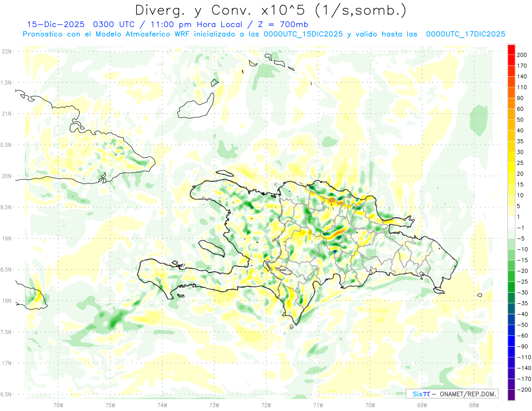
Task: Click the colorbar label "-110"
Action: click(524, 357)
